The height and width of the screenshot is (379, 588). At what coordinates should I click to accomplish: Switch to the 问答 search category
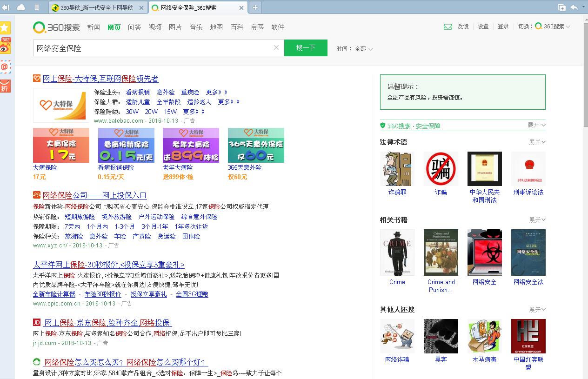click(134, 27)
